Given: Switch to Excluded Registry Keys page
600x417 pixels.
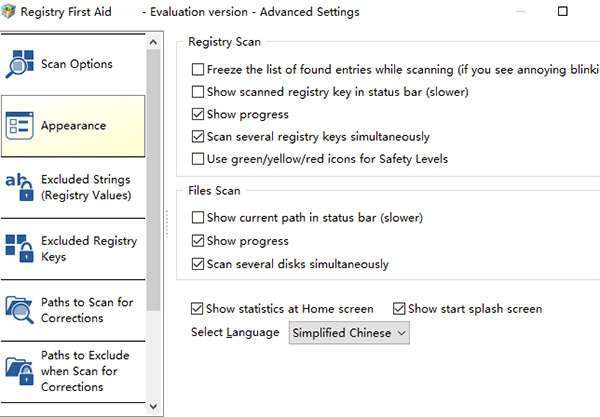Looking at the screenshot, I should (x=87, y=249).
